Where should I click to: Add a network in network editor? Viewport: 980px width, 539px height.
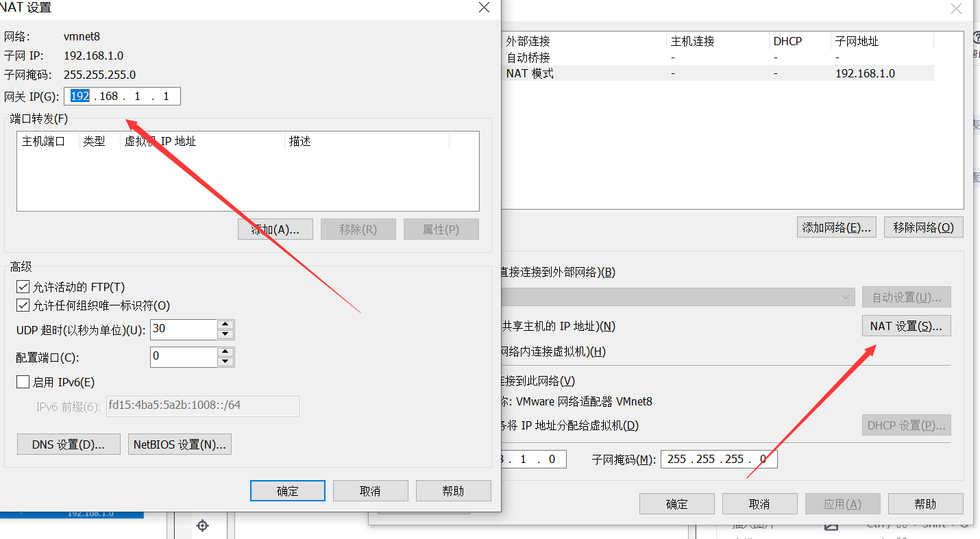click(837, 227)
